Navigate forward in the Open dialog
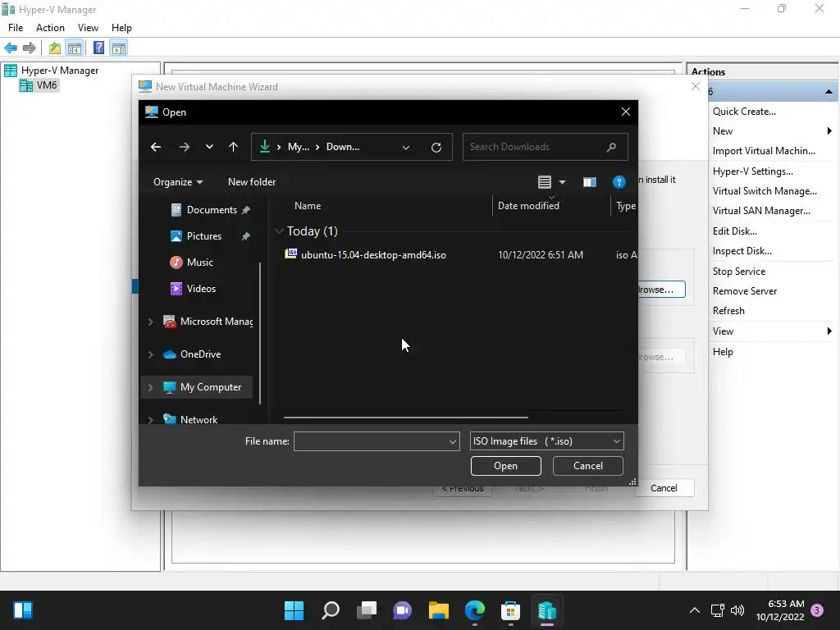The width and height of the screenshot is (840, 630). click(x=185, y=147)
